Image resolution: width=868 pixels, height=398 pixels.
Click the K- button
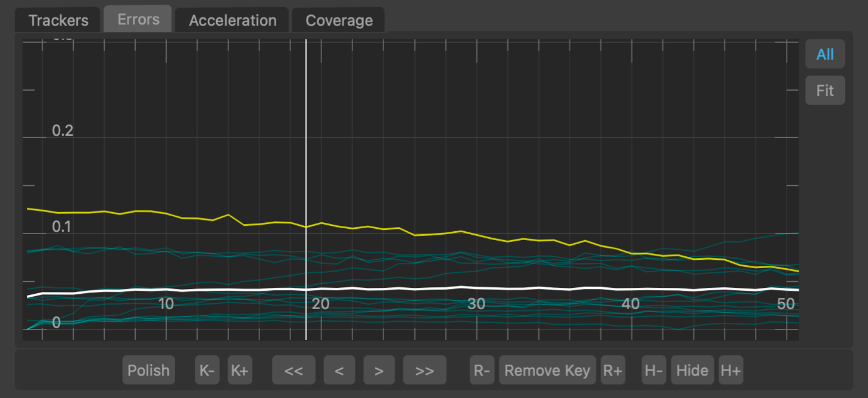(207, 370)
